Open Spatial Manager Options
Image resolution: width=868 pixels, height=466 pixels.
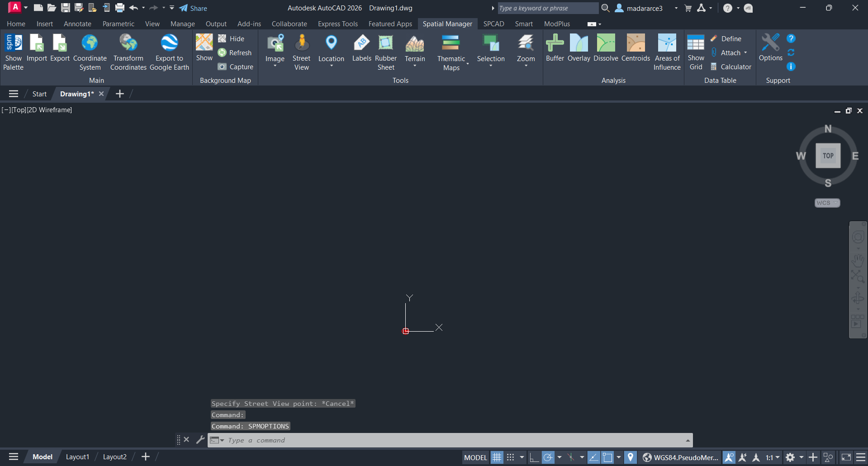coord(770,48)
